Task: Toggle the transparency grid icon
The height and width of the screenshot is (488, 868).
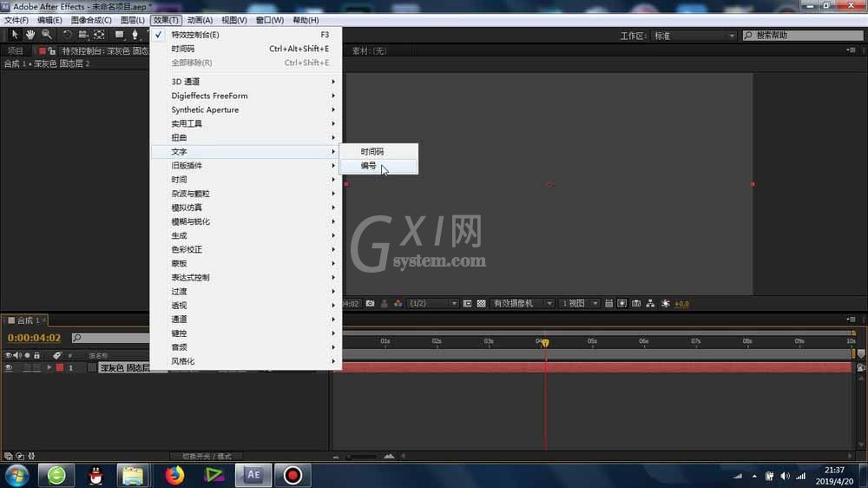Action: [x=481, y=304]
